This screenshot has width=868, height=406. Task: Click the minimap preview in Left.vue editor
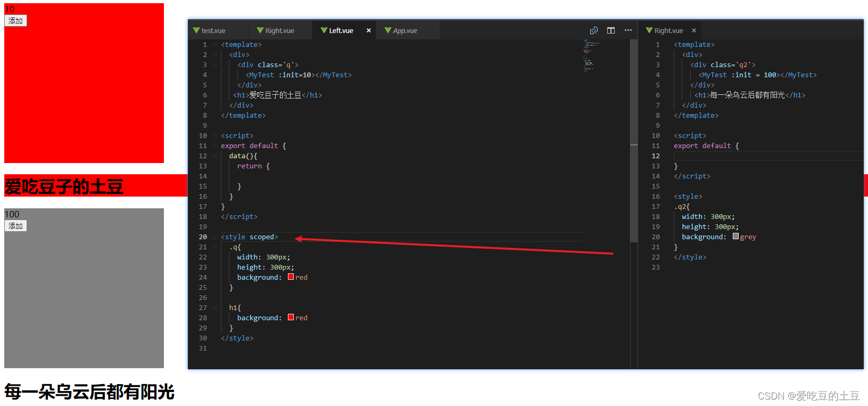tap(592, 55)
